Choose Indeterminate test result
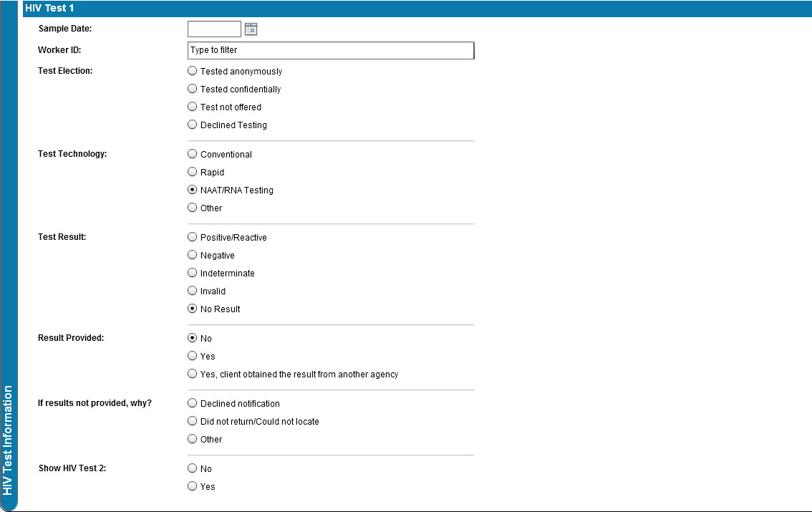Screen dimensions: 812x512 coord(192,273)
